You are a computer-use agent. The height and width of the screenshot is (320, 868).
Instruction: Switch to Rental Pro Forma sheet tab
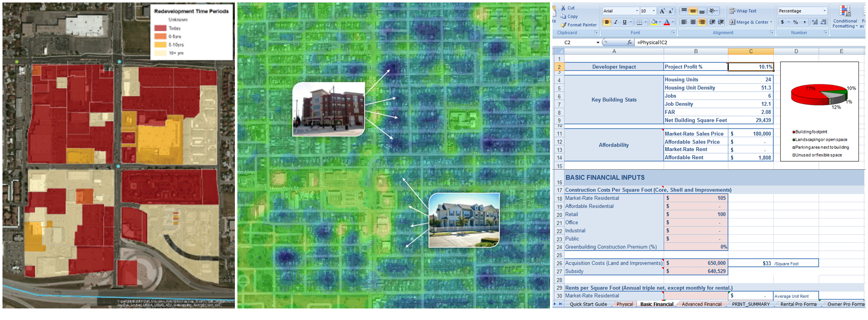coord(798,304)
